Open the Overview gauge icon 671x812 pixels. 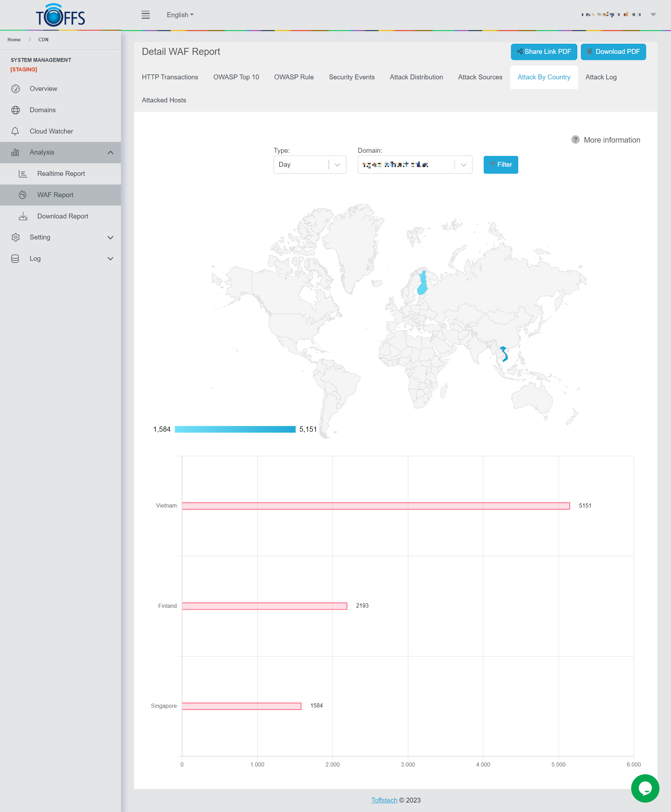point(15,88)
